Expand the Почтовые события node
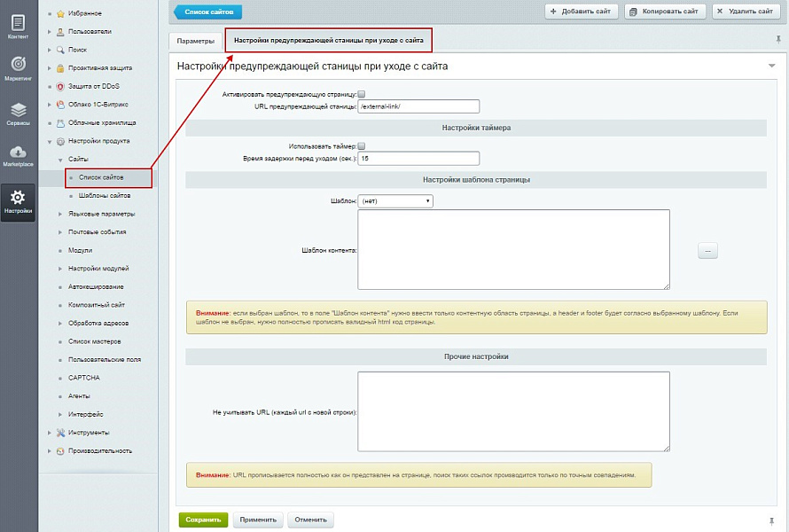This screenshot has width=789, height=532. (x=60, y=232)
